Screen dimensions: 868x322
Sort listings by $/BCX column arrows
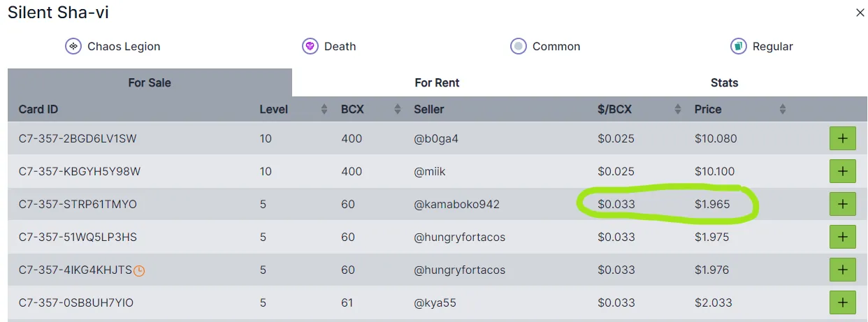tap(678, 109)
